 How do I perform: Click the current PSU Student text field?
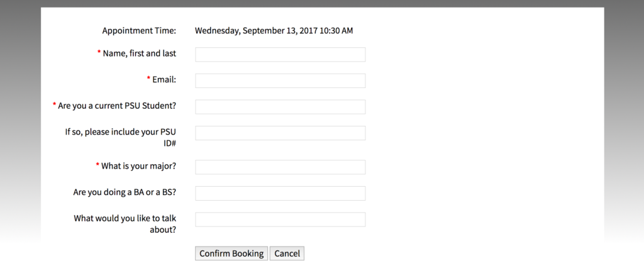pos(280,107)
